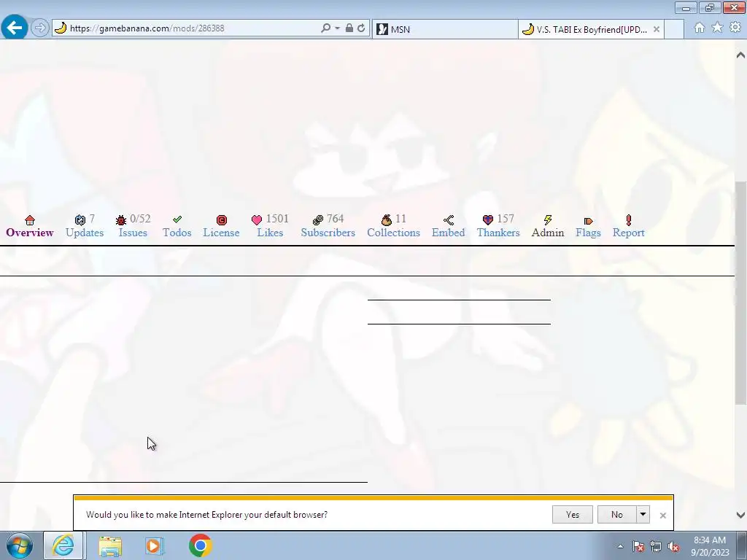This screenshot has width=747, height=560.
Task: Click the security lock icon in address bar
Action: [x=349, y=28]
